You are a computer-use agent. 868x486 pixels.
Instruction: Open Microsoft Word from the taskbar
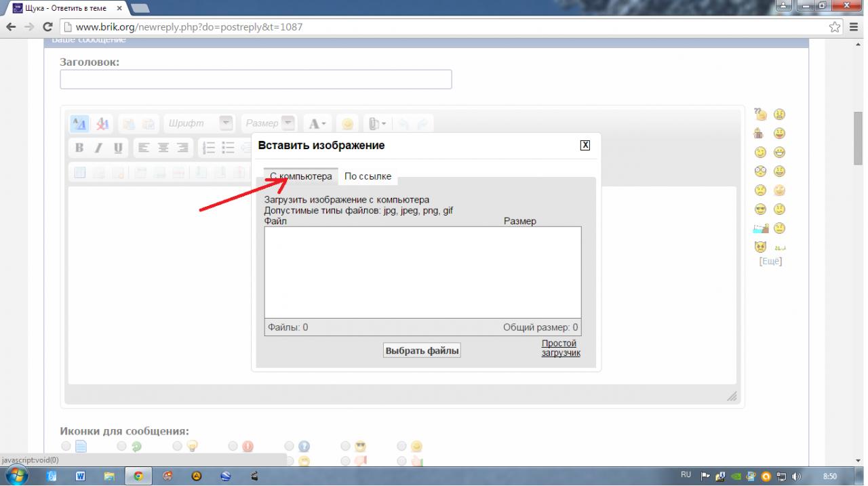[x=80, y=476]
